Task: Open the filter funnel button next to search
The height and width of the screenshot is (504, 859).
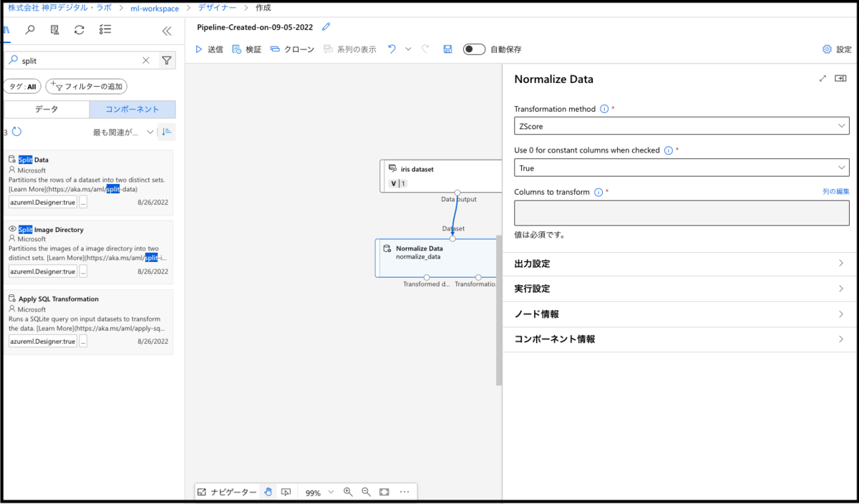Action: (167, 61)
